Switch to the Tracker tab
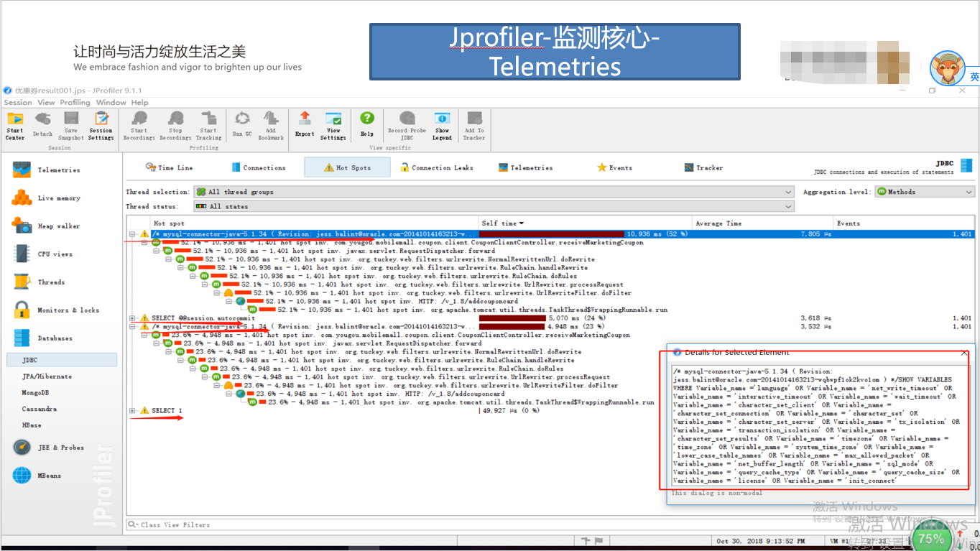980x551 pixels. [x=703, y=167]
